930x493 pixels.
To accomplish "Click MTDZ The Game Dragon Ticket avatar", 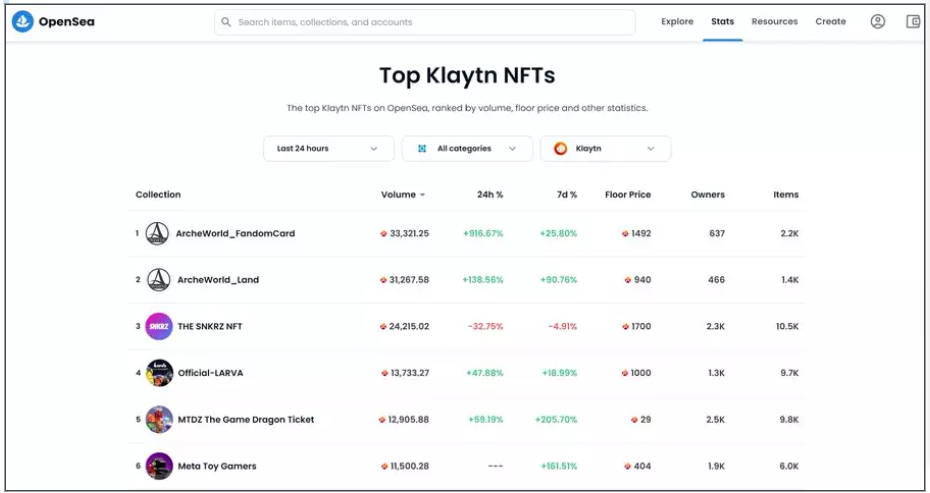I will point(159,419).
